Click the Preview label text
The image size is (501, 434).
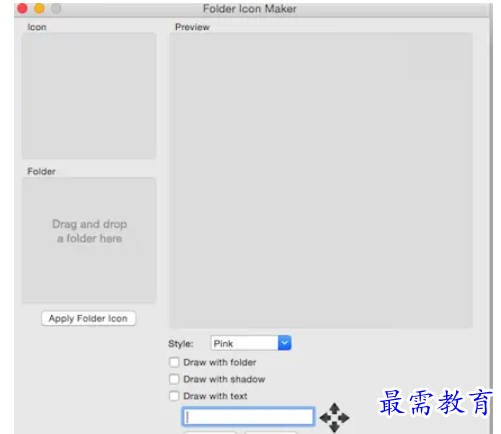tap(192, 27)
